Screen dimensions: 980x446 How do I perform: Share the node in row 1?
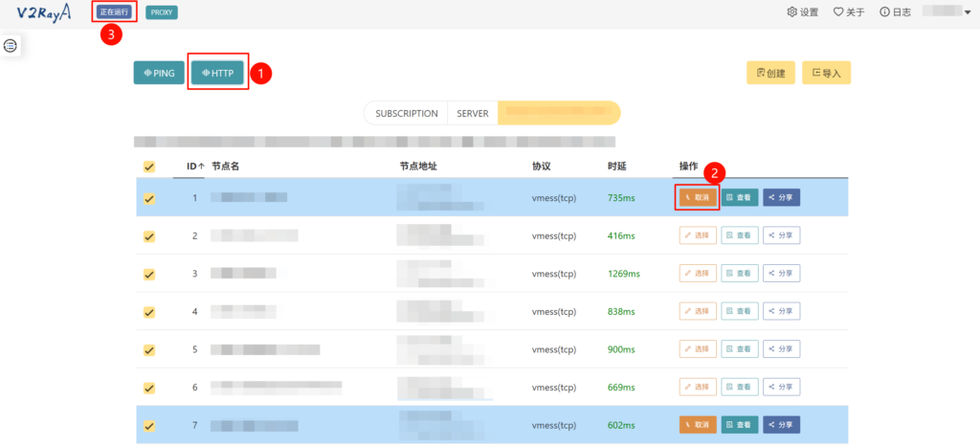pyautogui.click(x=781, y=198)
